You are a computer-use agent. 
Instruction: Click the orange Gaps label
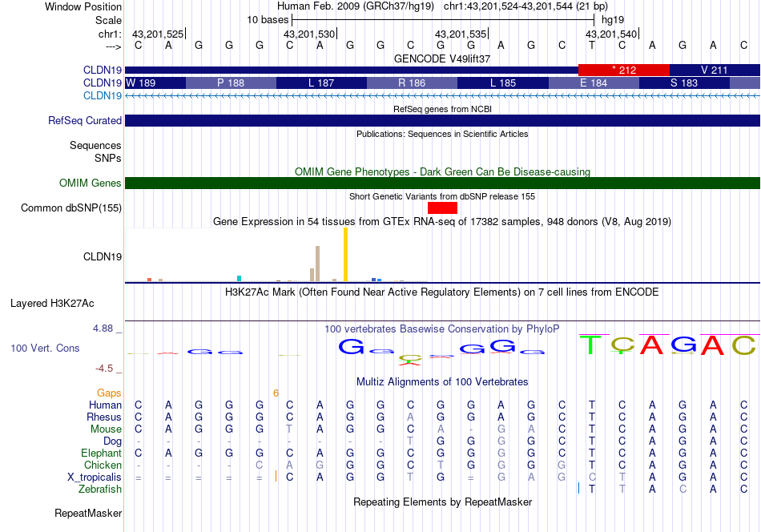point(109,393)
